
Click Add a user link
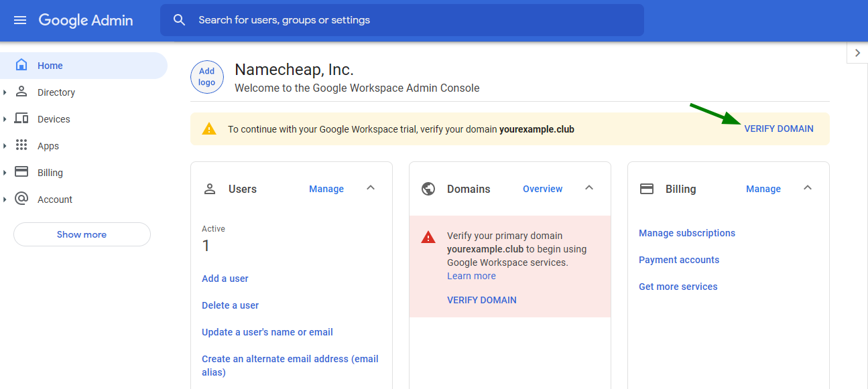pos(225,279)
